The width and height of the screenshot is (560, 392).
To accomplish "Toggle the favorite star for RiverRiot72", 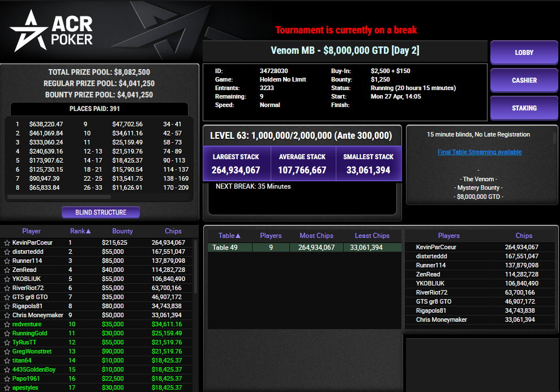I will 6,288.
